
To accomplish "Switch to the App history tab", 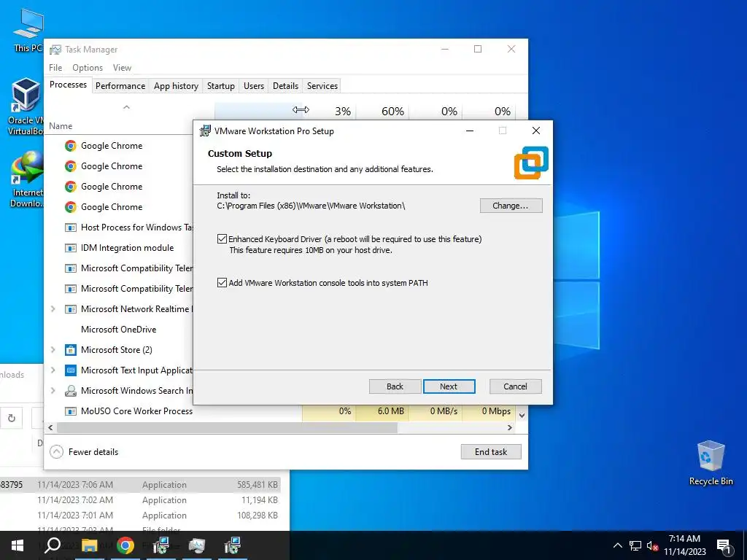I will [x=176, y=86].
